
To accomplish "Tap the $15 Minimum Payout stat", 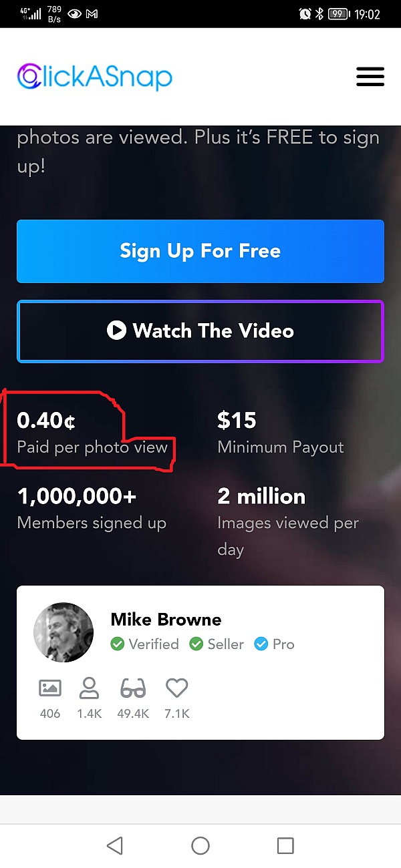I will [281, 433].
